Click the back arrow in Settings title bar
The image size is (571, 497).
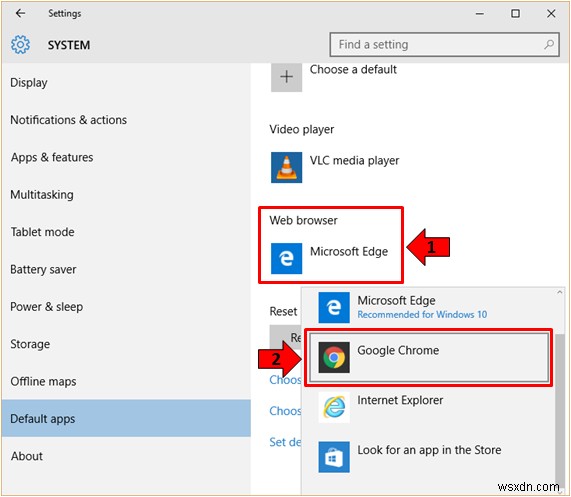[x=20, y=13]
